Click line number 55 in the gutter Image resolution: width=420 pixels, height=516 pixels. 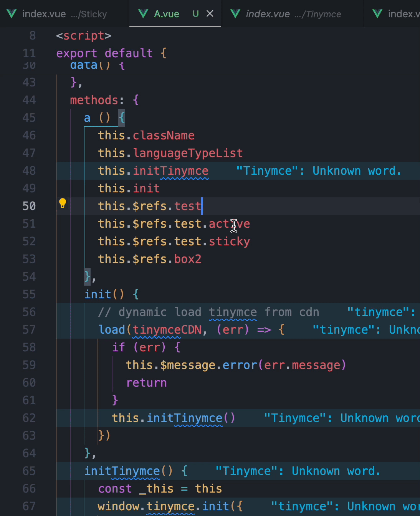(29, 294)
